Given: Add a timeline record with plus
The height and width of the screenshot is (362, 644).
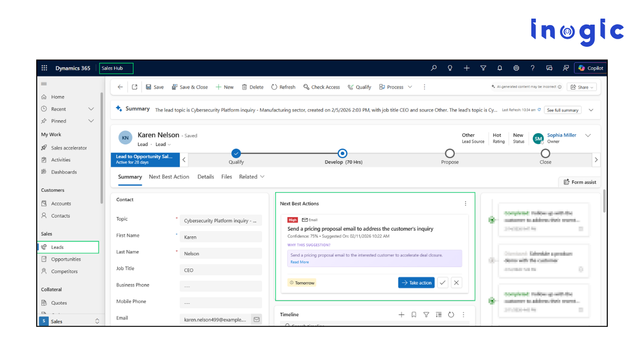Looking at the screenshot, I should click(x=401, y=315).
